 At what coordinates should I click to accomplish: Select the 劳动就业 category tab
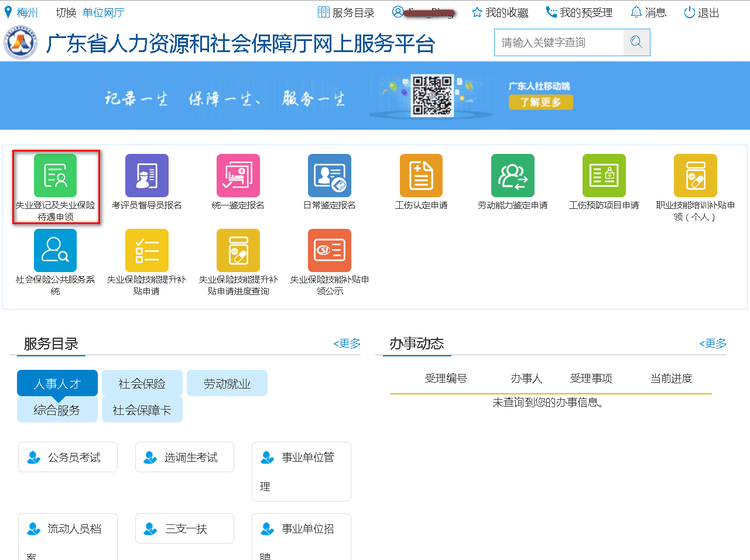click(x=227, y=384)
